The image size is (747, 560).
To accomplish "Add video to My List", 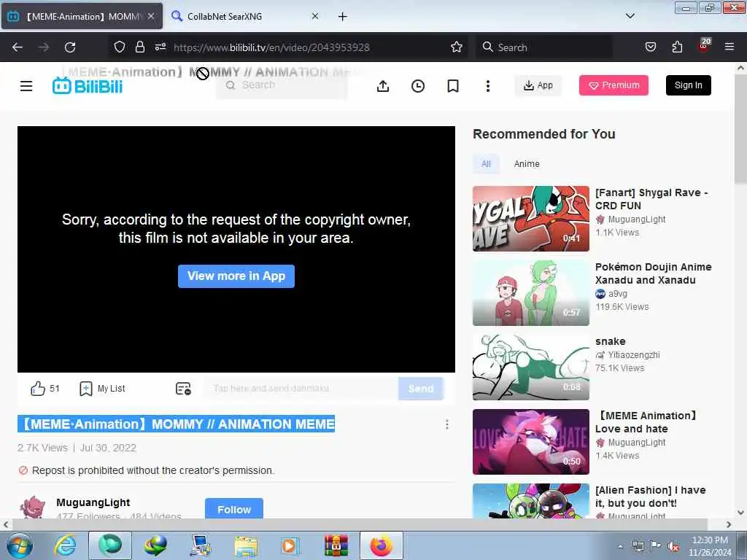I will click(102, 389).
